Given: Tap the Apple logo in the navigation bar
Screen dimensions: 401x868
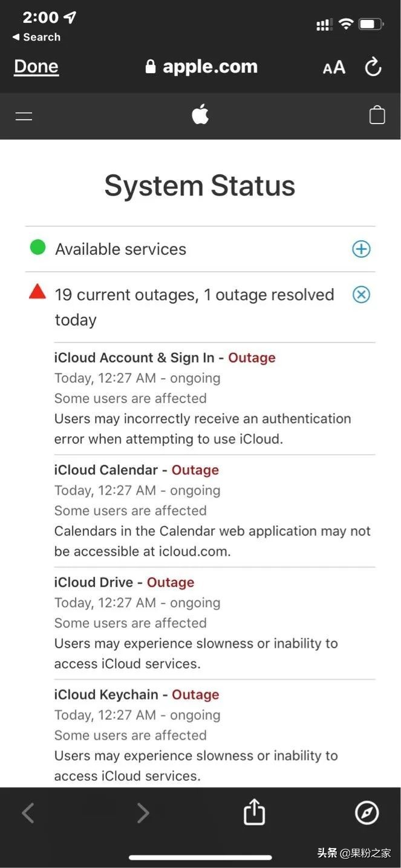Looking at the screenshot, I should tap(200, 115).
